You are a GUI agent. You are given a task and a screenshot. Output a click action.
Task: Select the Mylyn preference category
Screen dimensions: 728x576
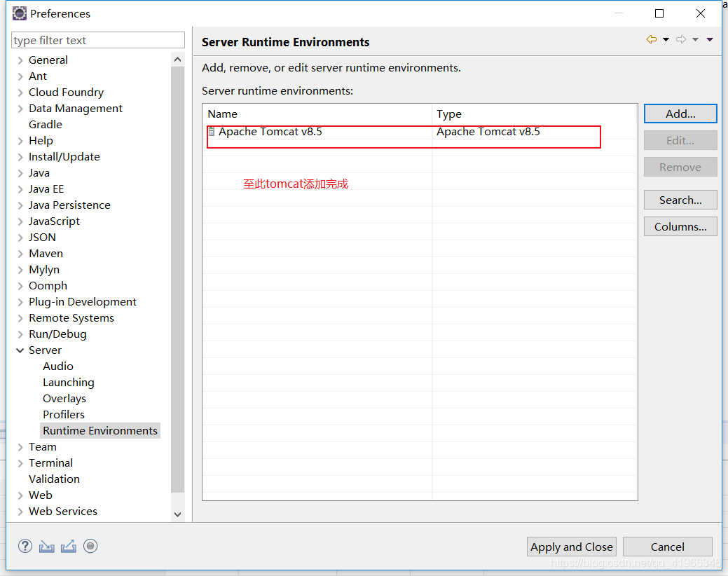[x=44, y=270]
